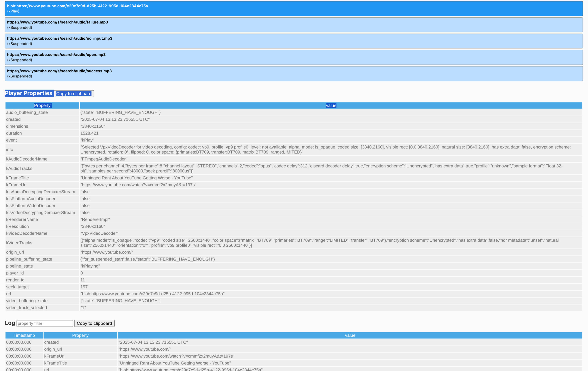Viewport: 588px width, 371px height.
Task: Select the blob youtube kPlay player entry
Action: coord(294,9)
